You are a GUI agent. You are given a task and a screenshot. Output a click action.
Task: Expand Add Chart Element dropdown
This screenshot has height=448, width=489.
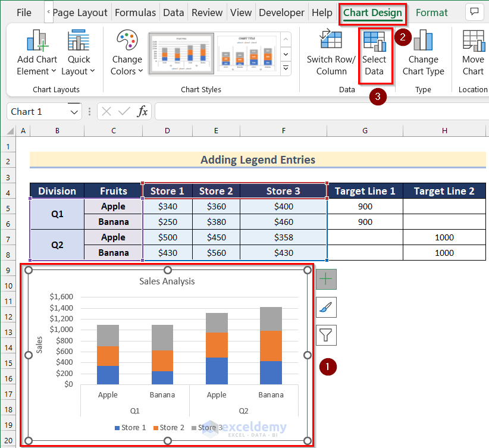37,53
